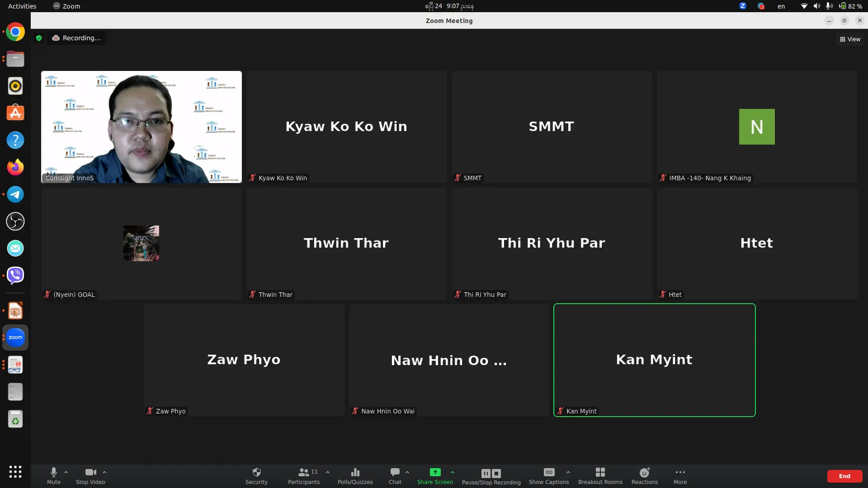Click the muted mic icon beside Kan Myint label
The image size is (868, 488).
point(561,411)
